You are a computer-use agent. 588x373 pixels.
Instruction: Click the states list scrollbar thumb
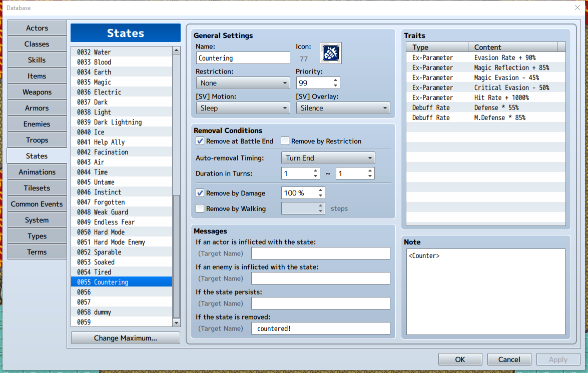point(176,256)
